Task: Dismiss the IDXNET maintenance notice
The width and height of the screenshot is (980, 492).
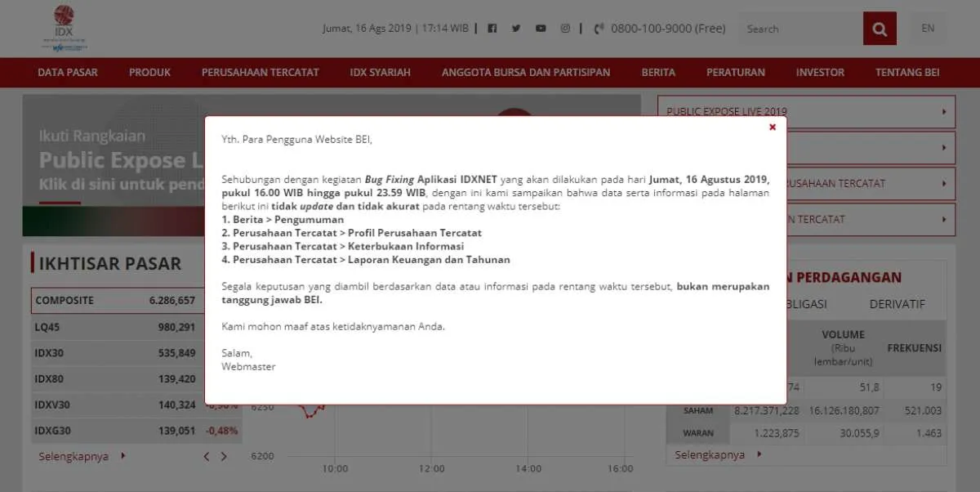Action: click(x=773, y=127)
